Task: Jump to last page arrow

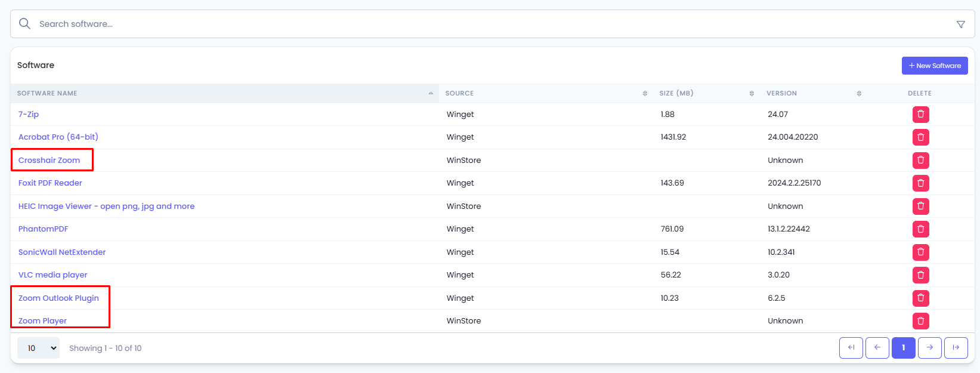Action: coord(956,348)
